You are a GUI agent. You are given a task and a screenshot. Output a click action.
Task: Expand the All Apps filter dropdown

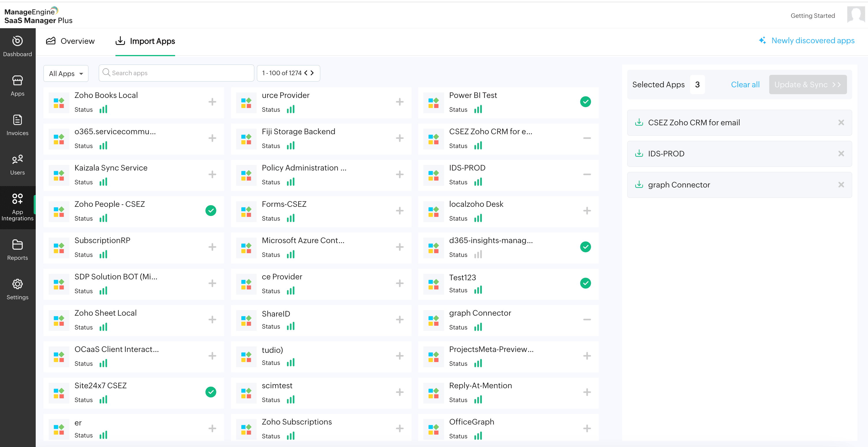coord(66,73)
